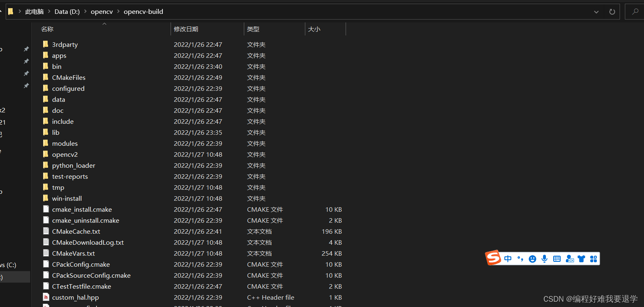Sort by 名称 column header
This screenshot has height=307, width=644.
(x=47, y=29)
